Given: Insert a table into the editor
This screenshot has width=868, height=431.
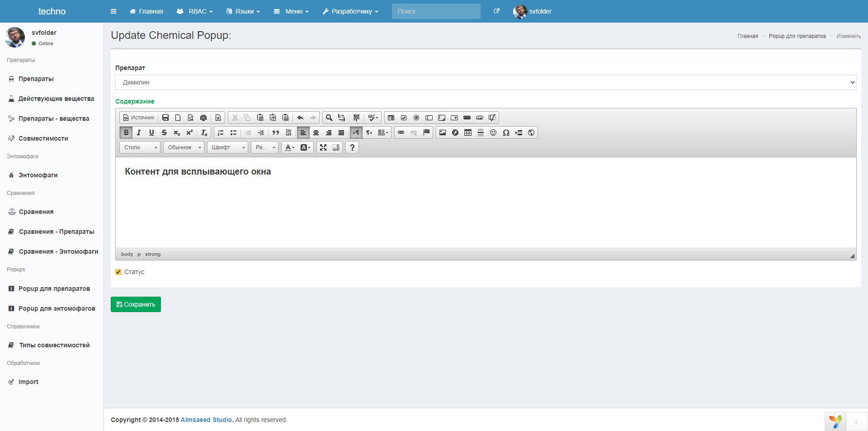Looking at the screenshot, I should pos(468,133).
